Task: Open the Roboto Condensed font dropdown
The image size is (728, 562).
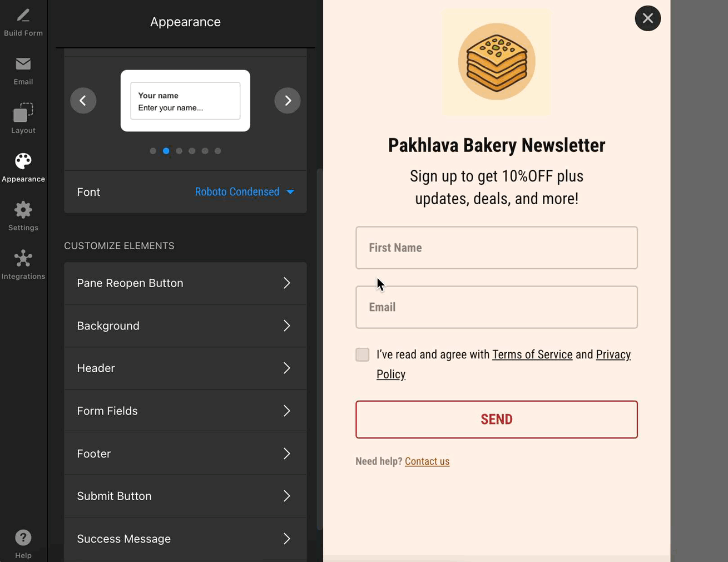Action: (x=244, y=192)
